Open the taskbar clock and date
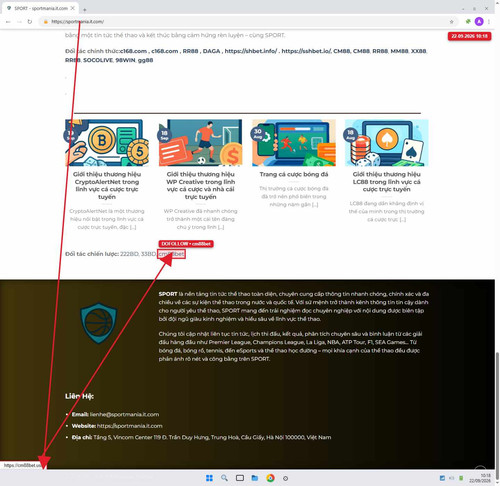The height and width of the screenshot is (486, 500). point(480,478)
